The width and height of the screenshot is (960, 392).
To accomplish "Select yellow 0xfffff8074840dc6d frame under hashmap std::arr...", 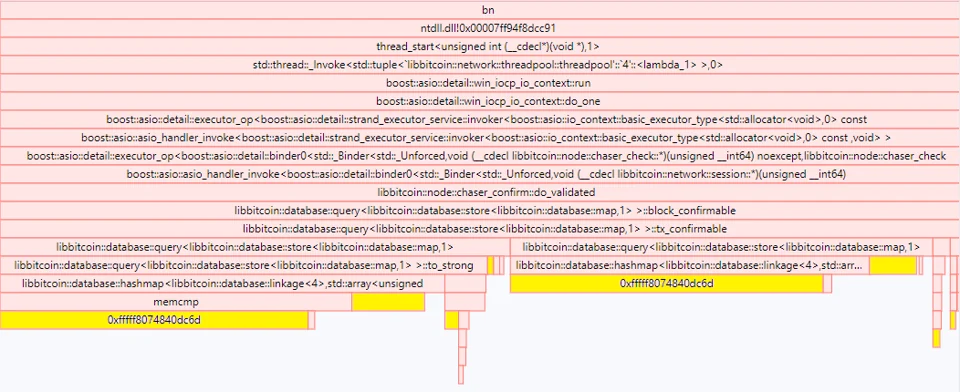I will [666, 284].
